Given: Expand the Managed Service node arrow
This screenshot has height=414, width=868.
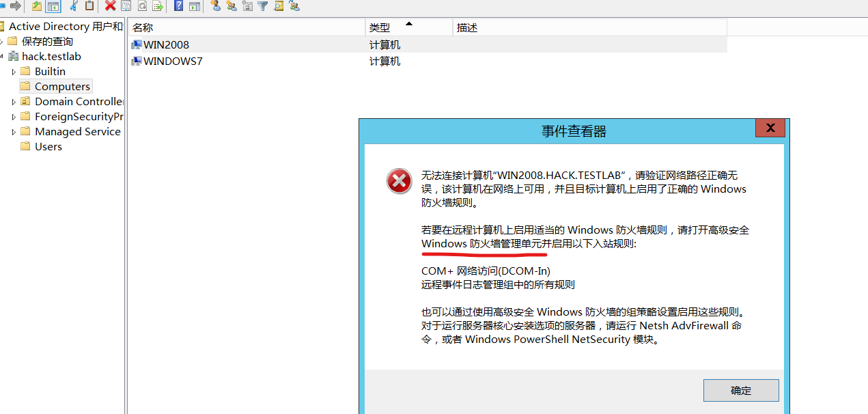Looking at the screenshot, I should pyautogui.click(x=14, y=132).
